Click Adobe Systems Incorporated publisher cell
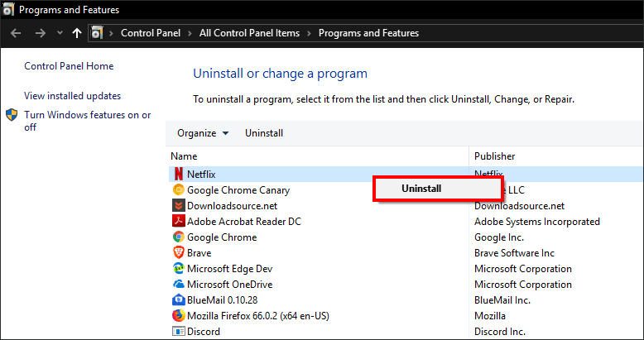Image resolution: width=644 pixels, height=340 pixels. [x=536, y=222]
